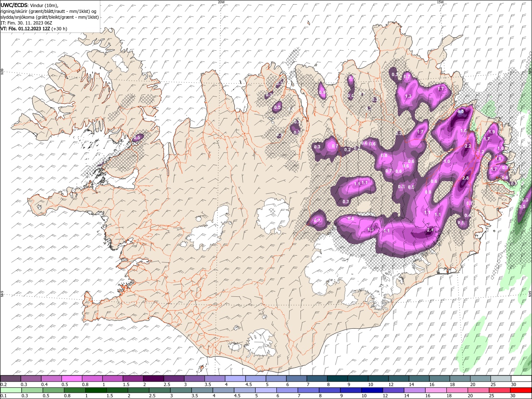Click the 2.2 snowfall value on the map

[468, 146]
